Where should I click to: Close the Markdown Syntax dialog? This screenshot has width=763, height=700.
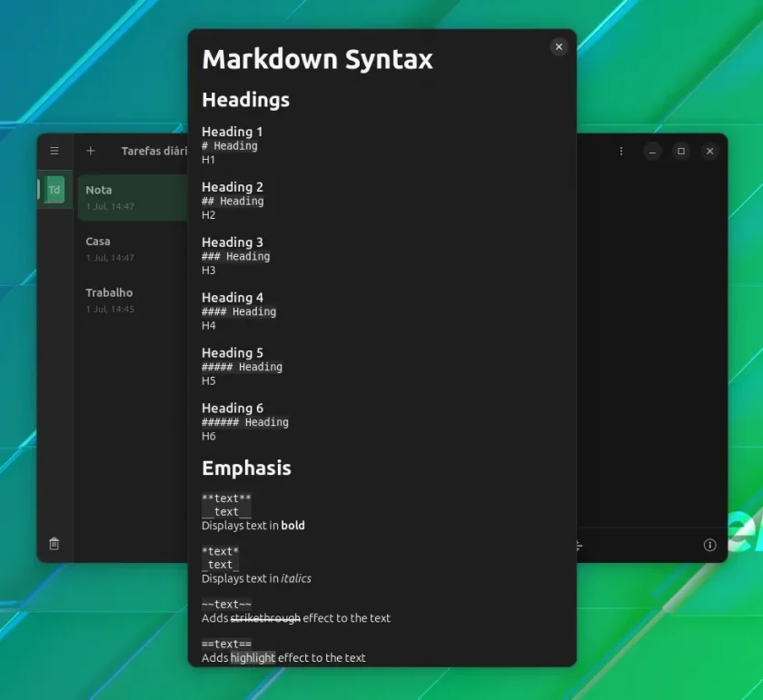[559, 46]
